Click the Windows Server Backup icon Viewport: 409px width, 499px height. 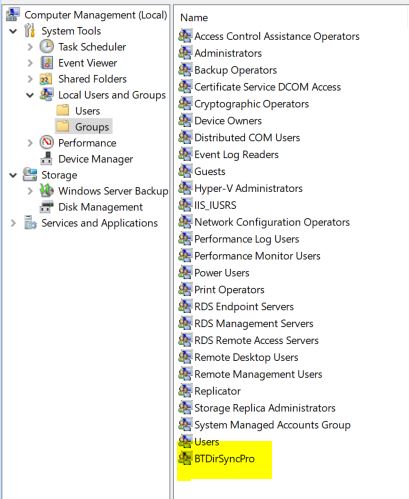[47, 191]
